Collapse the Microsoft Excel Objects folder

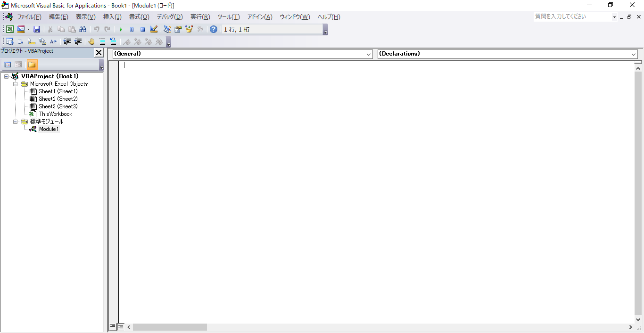[16, 84]
